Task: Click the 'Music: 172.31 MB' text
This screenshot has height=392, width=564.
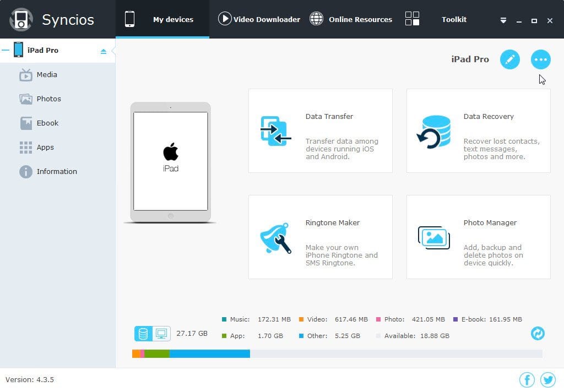Action: point(261,319)
